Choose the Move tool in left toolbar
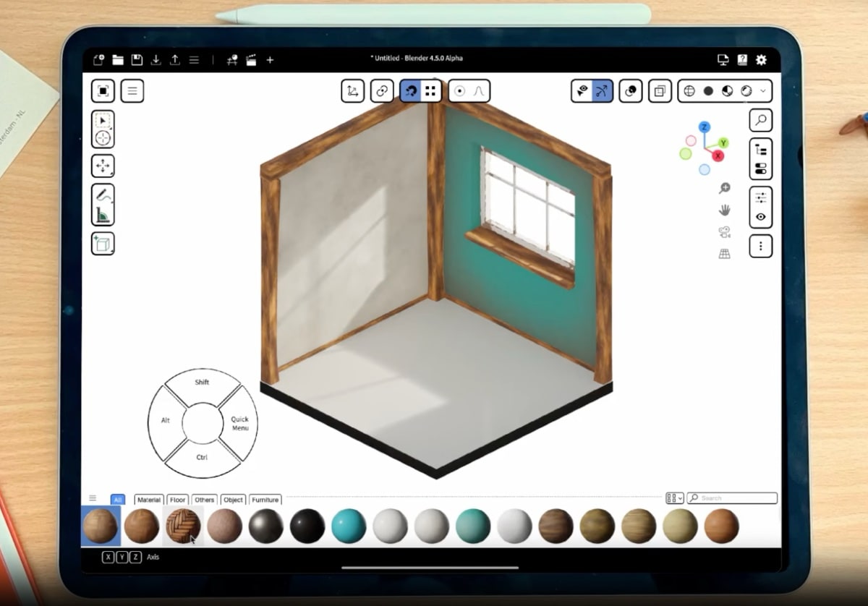The height and width of the screenshot is (606, 868). click(x=103, y=166)
